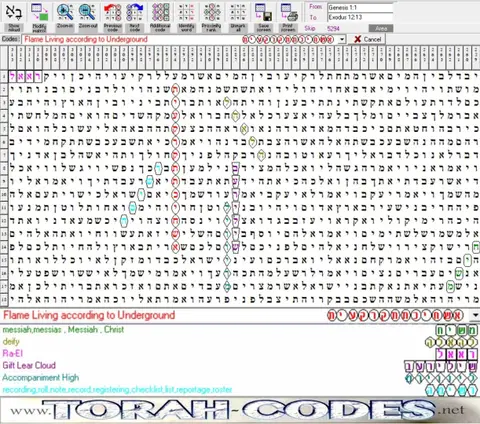Click the To field showing Exodus 12:13

(360, 17)
